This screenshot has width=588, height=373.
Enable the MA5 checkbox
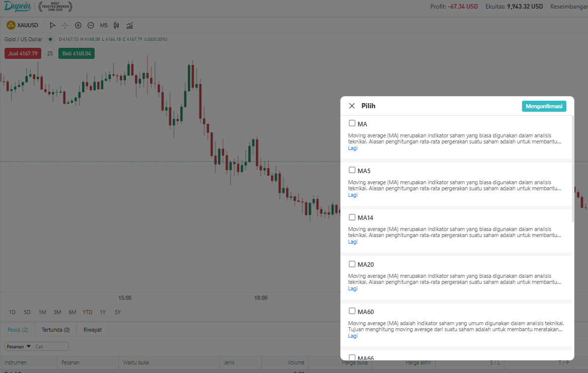coord(352,170)
